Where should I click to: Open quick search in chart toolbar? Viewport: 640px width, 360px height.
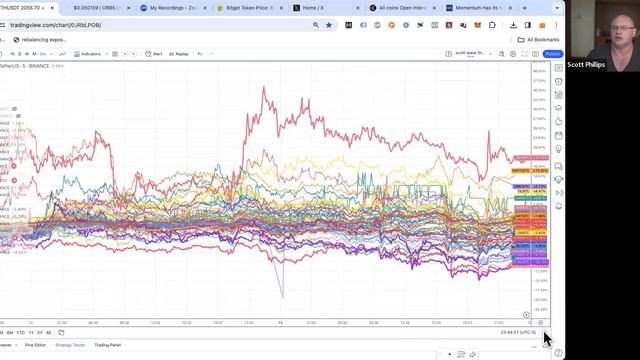click(x=501, y=54)
